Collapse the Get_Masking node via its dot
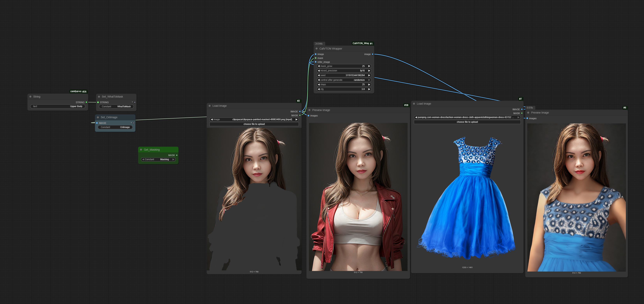This screenshot has height=304, width=644. coord(141,150)
